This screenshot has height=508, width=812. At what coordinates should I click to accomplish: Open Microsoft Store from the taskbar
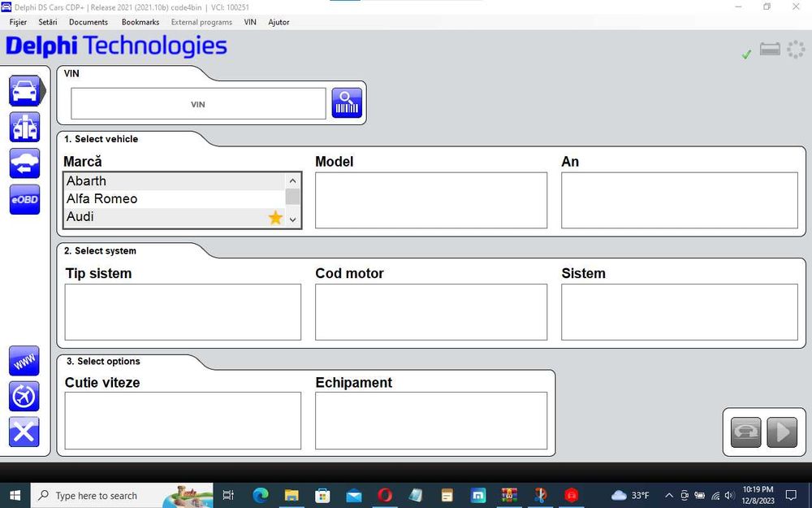click(x=322, y=496)
